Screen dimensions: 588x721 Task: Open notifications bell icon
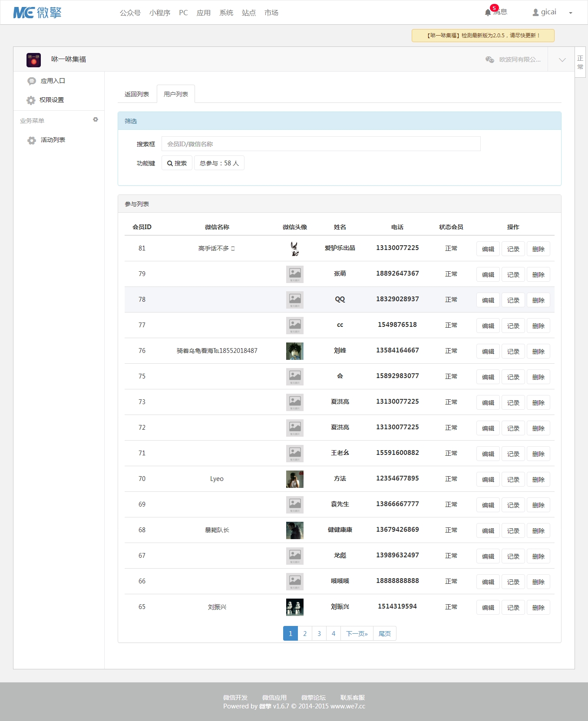(x=488, y=13)
